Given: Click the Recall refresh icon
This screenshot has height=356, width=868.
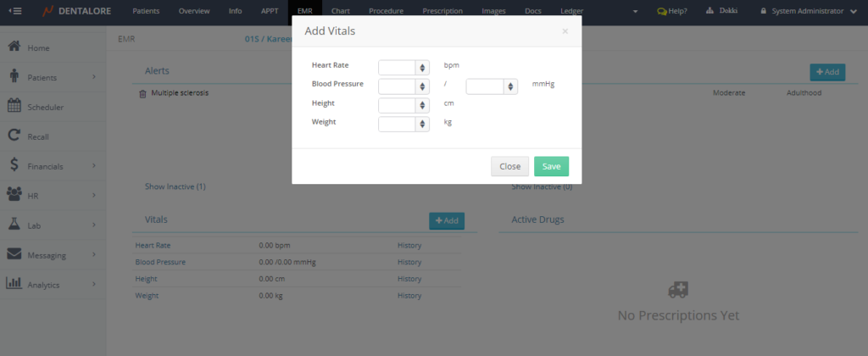Looking at the screenshot, I should pos(14,136).
